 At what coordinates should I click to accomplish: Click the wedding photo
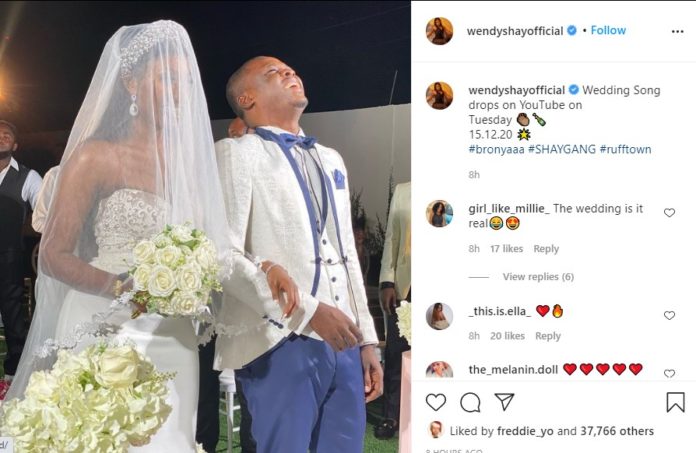(205, 226)
